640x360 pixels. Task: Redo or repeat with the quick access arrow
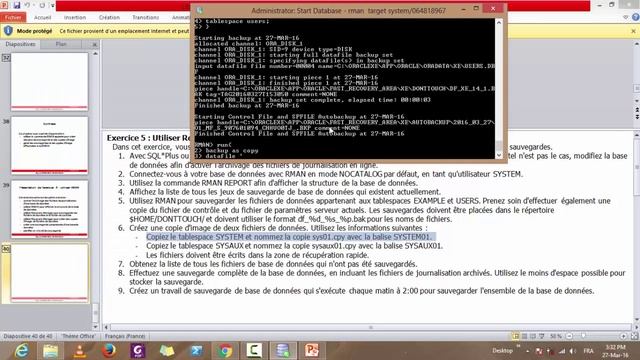(42, 5)
